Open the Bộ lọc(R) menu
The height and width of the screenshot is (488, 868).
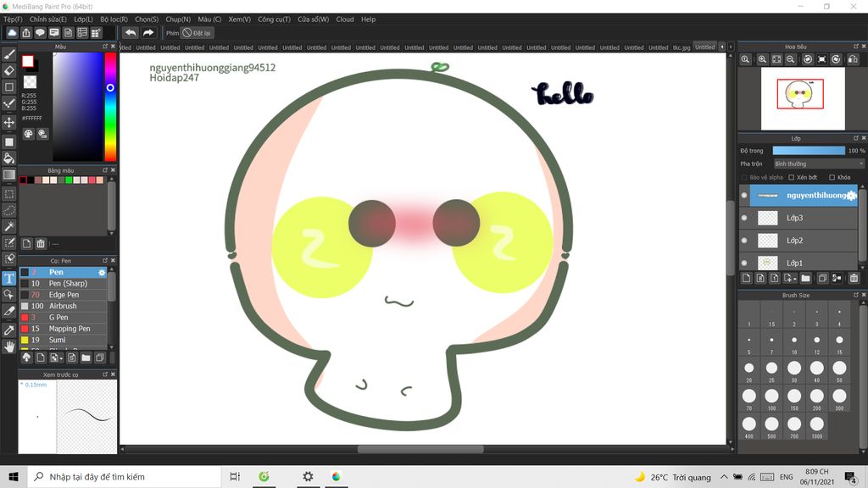(114, 19)
